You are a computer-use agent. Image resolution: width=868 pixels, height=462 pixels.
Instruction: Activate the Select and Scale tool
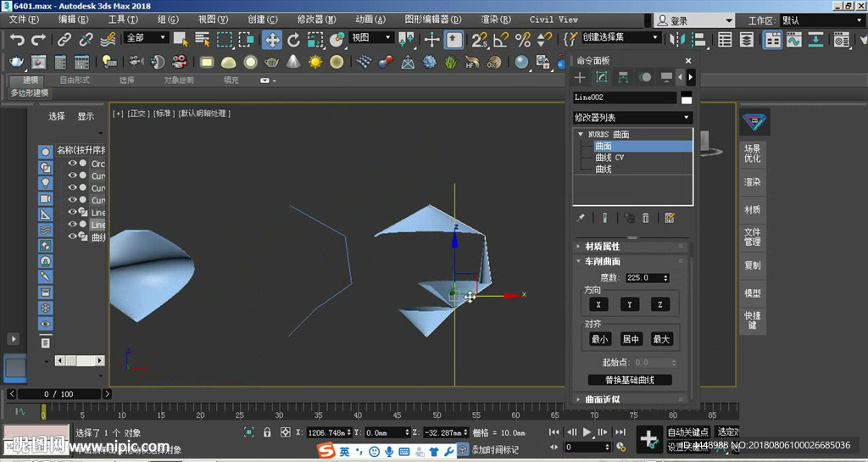315,39
